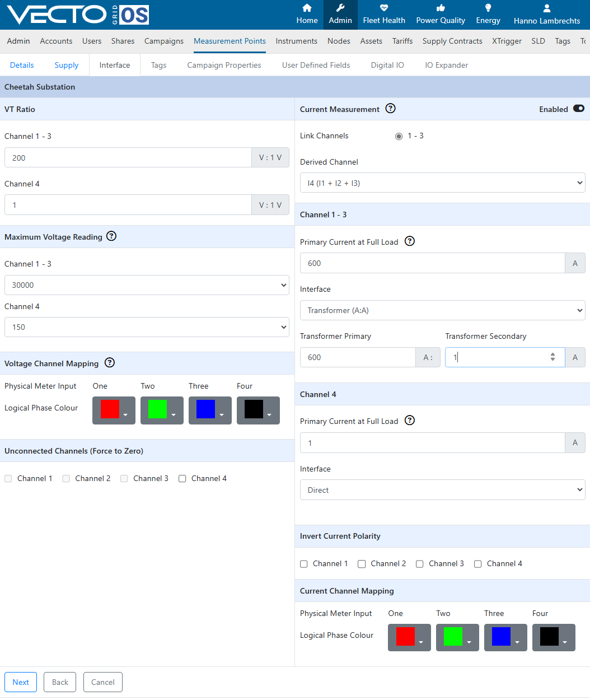
Task: Open User Defined Fields tab
Action: click(x=316, y=65)
